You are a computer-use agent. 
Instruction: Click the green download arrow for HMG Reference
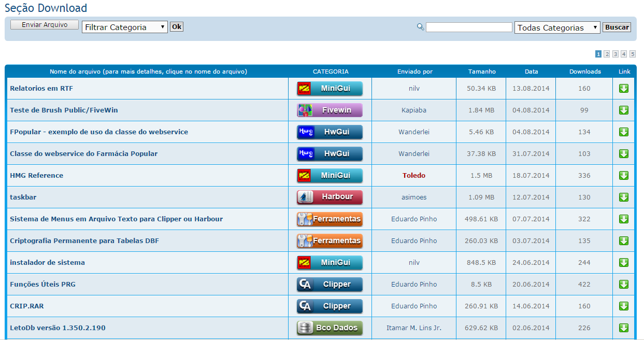coord(624,176)
